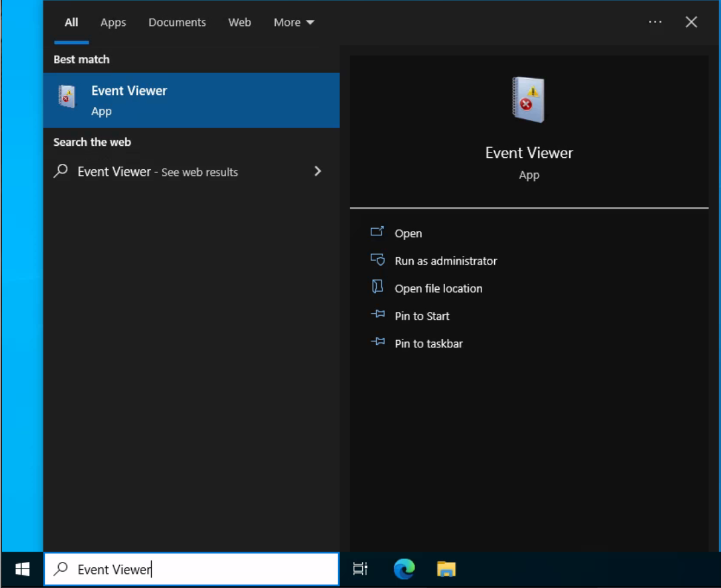
Task: Click the Run as administrator shield icon
Action: (377, 260)
